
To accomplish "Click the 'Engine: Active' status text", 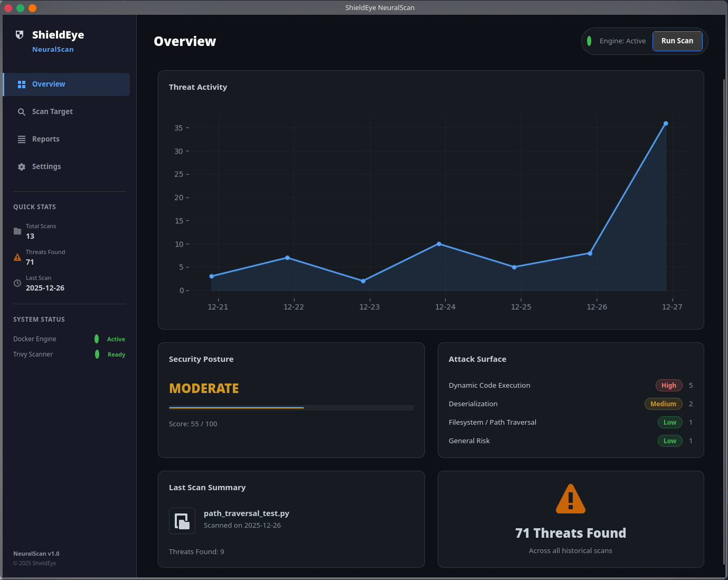I will 623,41.
